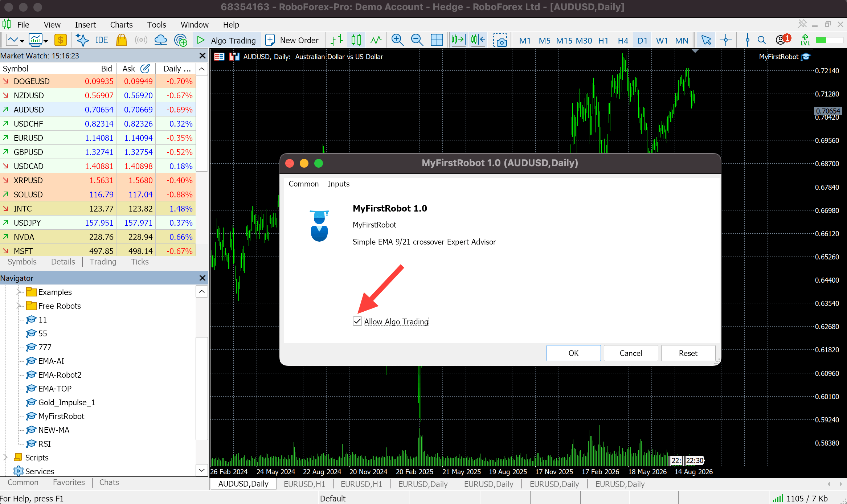Viewport: 847px width, 504px height.
Task: Zoom in on the chart
Action: coord(397,40)
